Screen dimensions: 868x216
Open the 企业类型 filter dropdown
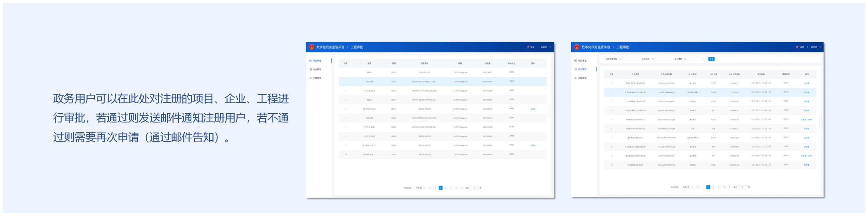[x=693, y=59]
